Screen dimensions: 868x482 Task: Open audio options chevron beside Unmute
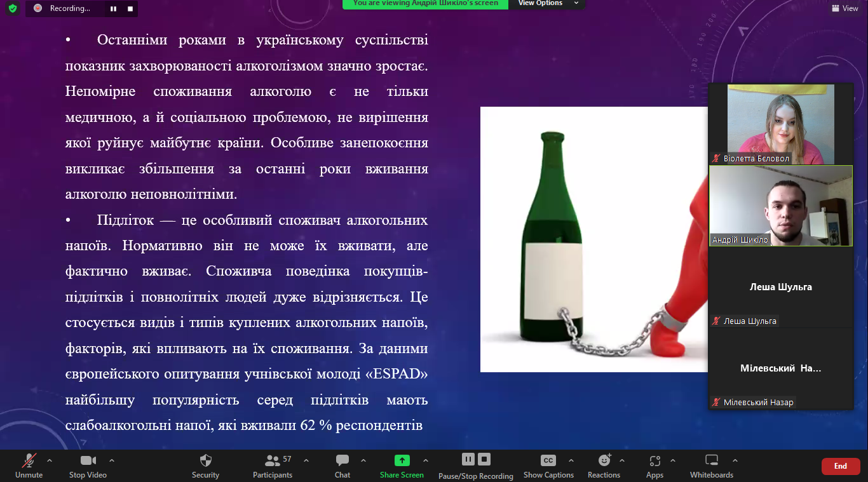pyautogui.click(x=50, y=460)
